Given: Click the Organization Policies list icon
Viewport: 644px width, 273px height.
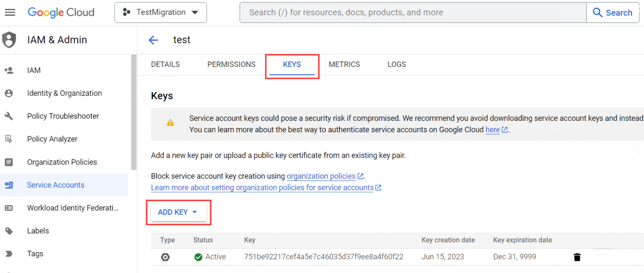Looking at the screenshot, I should (x=9, y=162).
